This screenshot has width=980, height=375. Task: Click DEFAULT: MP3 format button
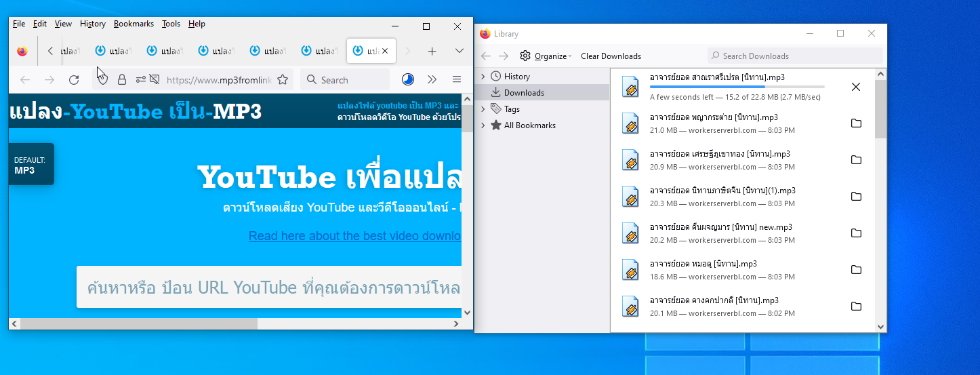point(31,165)
